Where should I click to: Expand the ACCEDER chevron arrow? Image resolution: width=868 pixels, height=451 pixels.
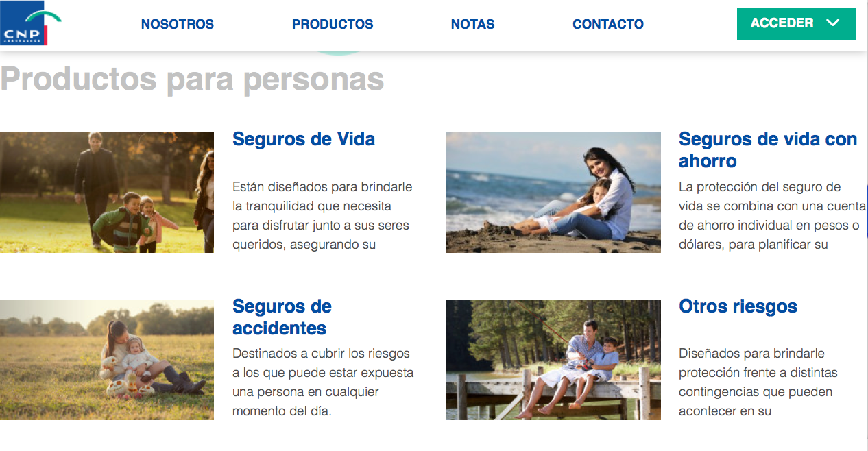click(x=833, y=23)
